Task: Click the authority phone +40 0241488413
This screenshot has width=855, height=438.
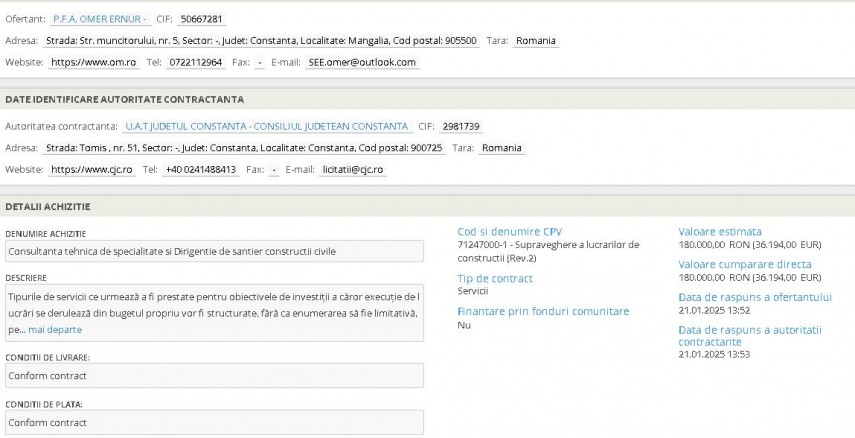Action: (x=201, y=170)
